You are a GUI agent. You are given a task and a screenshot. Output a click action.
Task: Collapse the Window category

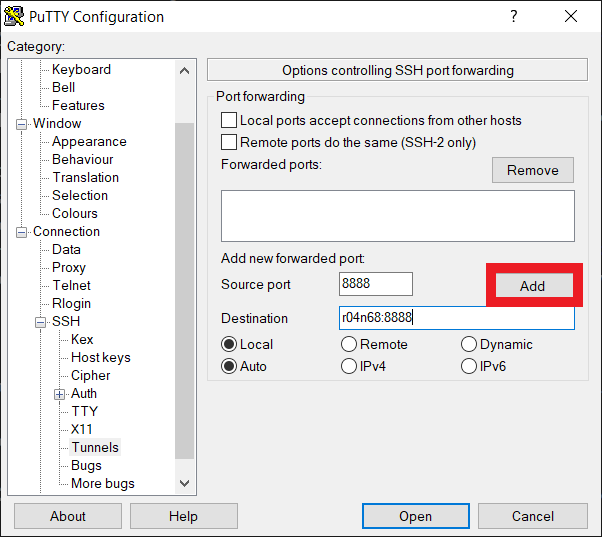click(x=22, y=124)
